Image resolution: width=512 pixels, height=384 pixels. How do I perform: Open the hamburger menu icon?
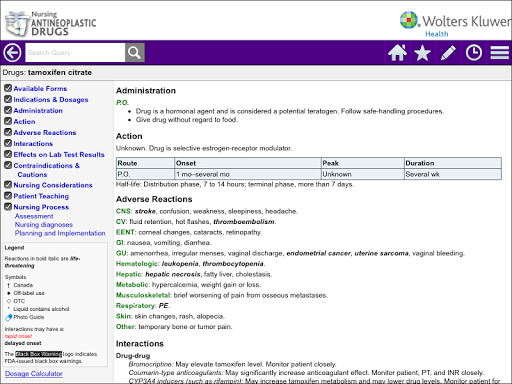499,53
